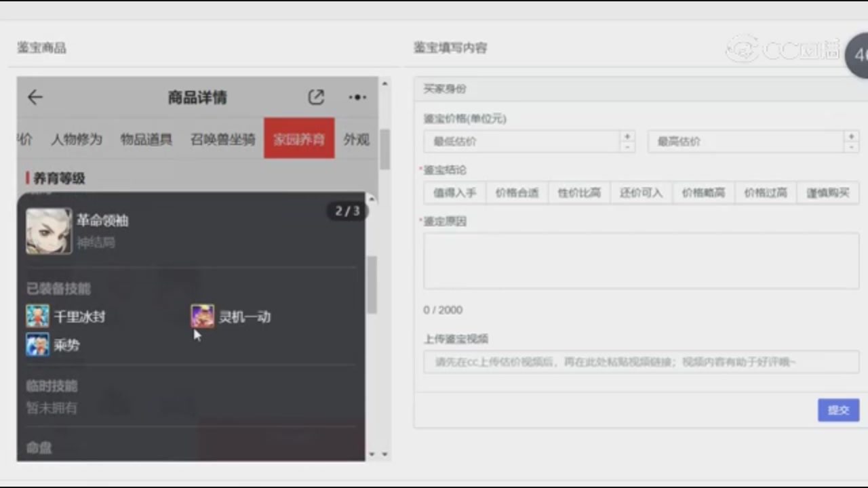The height and width of the screenshot is (488, 868).
Task: Click the 命盘 label
Action: pyautogui.click(x=39, y=447)
